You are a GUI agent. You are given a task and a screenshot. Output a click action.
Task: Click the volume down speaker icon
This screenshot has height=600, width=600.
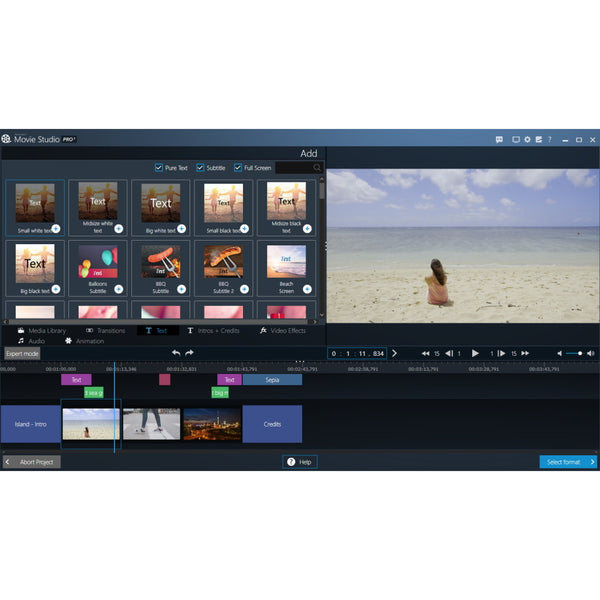pyautogui.click(x=559, y=354)
